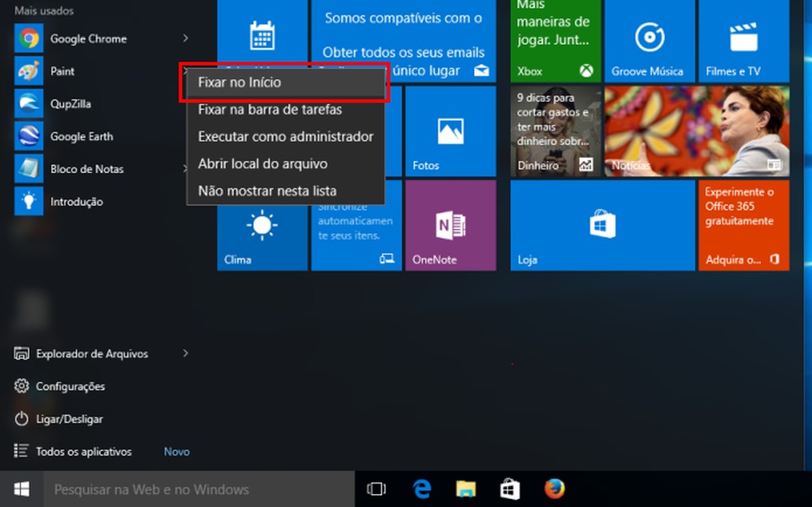Launch Firefox from taskbar
The height and width of the screenshot is (507, 812).
554,489
